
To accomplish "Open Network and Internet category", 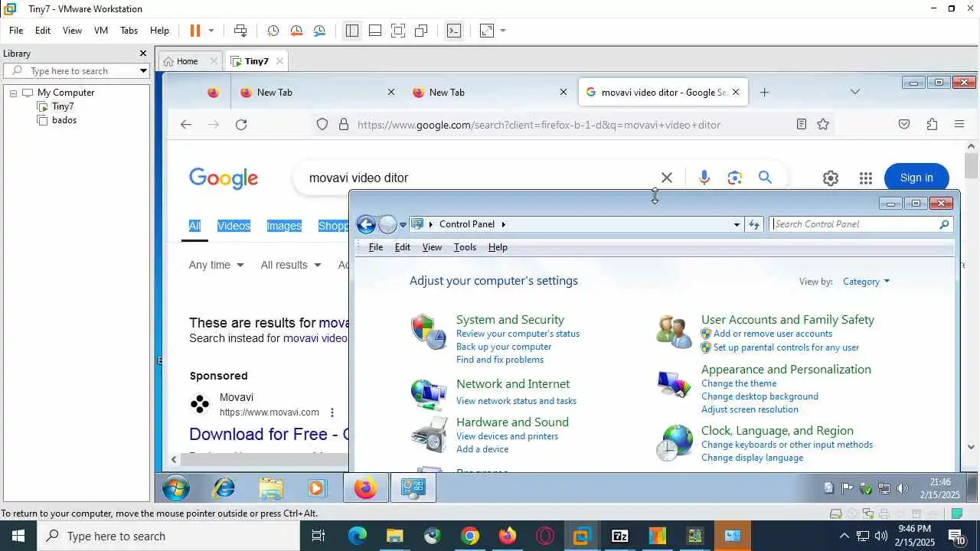I will coord(513,384).
